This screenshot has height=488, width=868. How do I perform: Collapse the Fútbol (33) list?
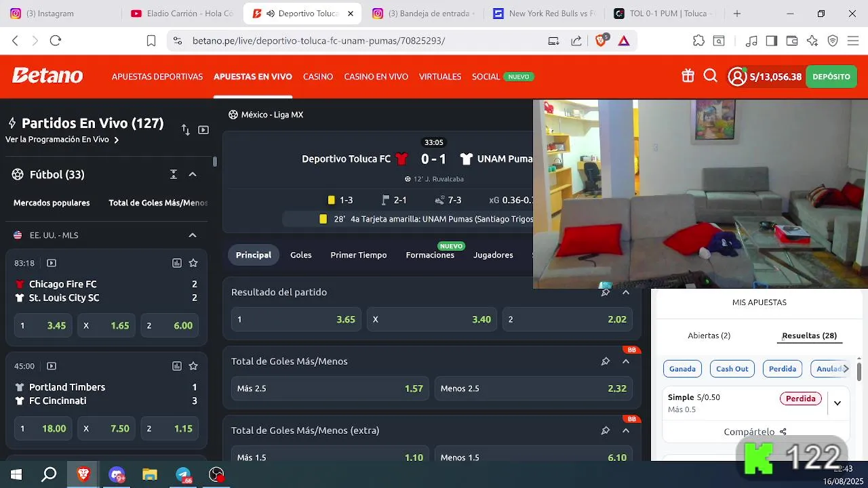click(193, 174)
